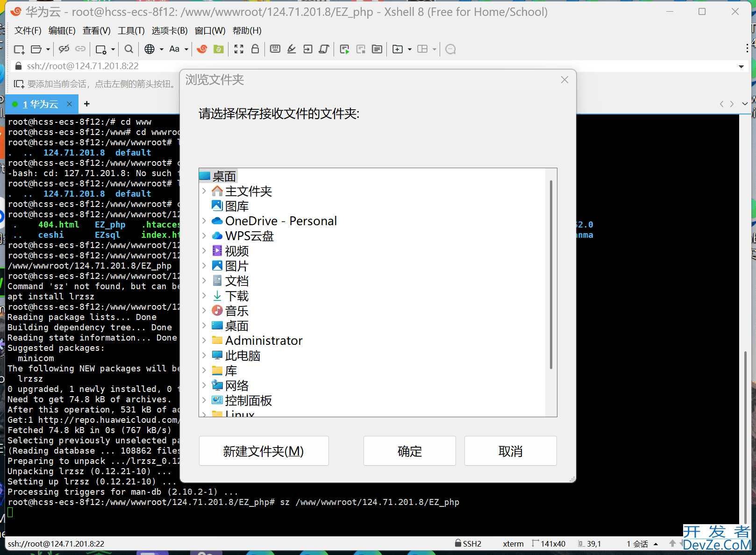Open session Properties icon
This screenshot has height=555, width=756.
pyautogui.click(x=101, y=49)
